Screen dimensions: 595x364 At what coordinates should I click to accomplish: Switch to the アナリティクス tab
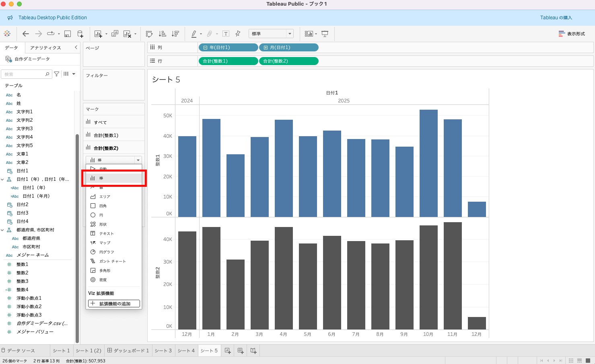click(x=45, y=48)
